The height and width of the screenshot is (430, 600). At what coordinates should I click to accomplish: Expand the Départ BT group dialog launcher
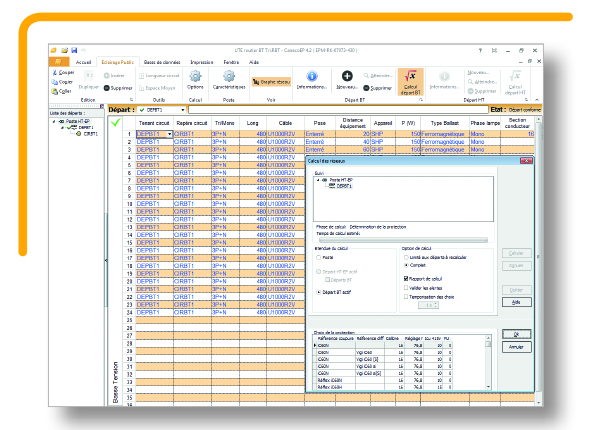click(x=421, y=100)
